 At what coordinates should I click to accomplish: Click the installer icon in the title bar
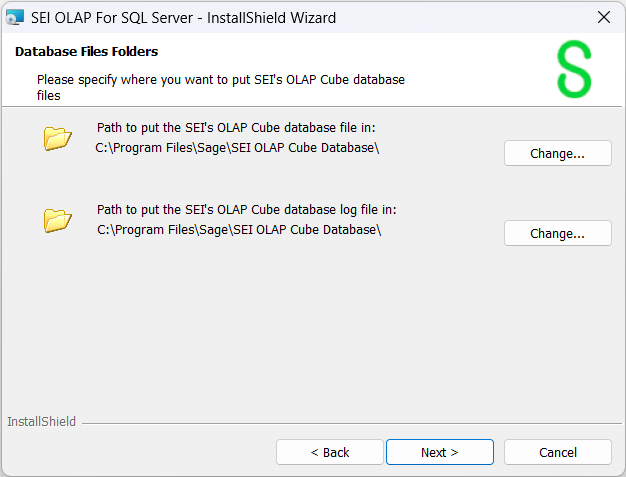click(15, 17)
